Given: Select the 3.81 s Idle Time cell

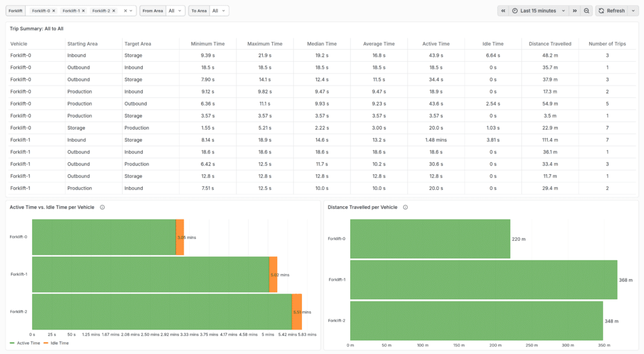Looking at the screenshot, I should pyautogui.click(x=493, y=140).
